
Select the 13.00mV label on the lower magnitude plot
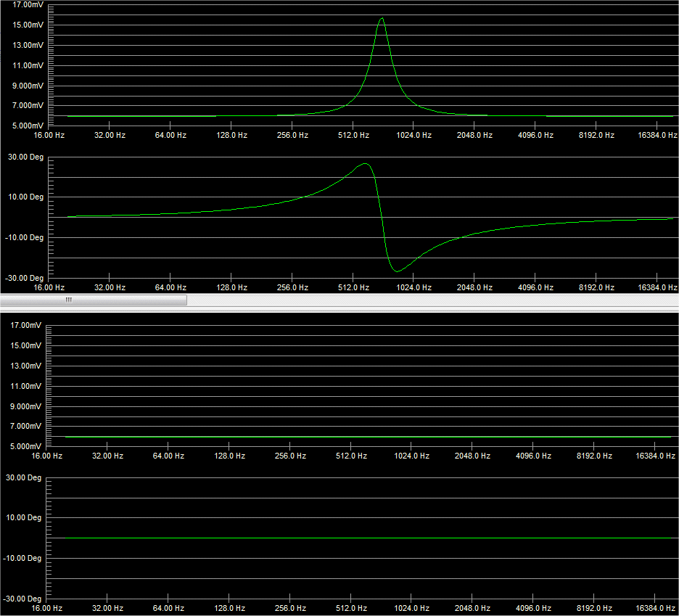[x=25, y=366]
